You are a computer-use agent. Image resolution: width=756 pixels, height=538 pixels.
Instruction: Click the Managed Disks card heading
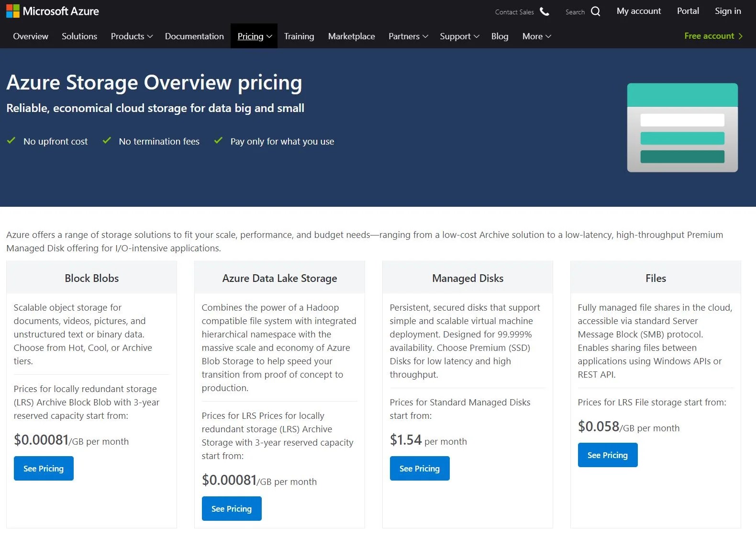point(468,278)
